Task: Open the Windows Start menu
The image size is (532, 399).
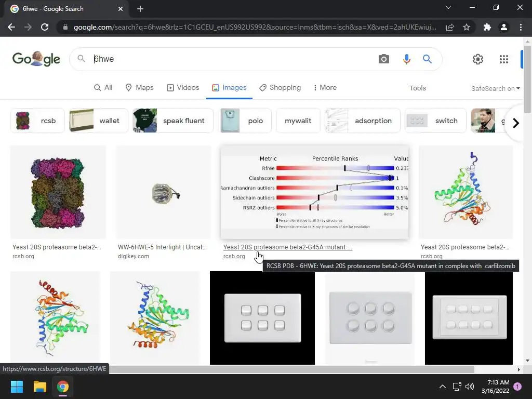Action: tap(17, 387)
